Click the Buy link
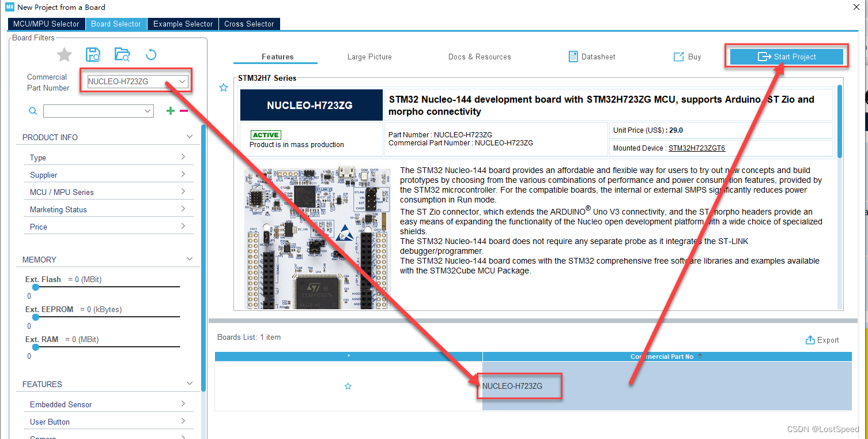Viewport: 868px width, 439px height. 688,57
